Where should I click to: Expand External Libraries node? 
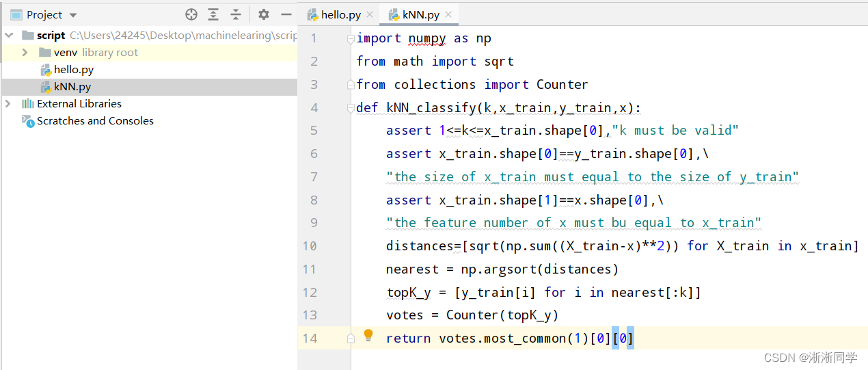point(8,103)
